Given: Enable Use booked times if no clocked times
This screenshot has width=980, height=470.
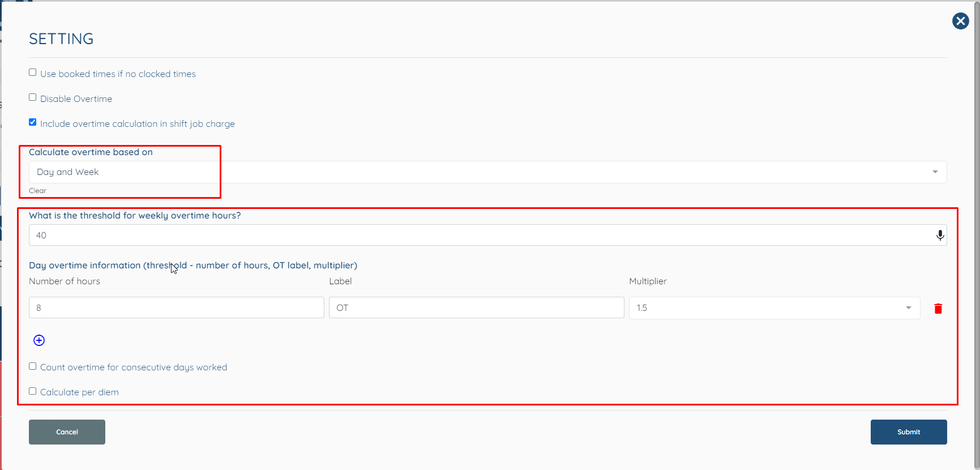Looking at the screenshot, I should click(x=33, y=72).
